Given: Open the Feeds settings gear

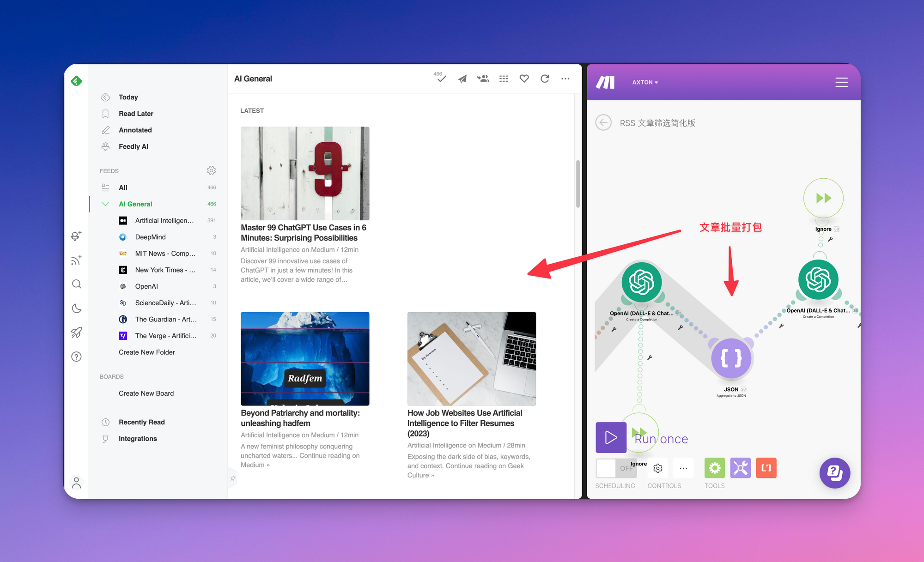Looking at the screenshot, I should (211, 170).
